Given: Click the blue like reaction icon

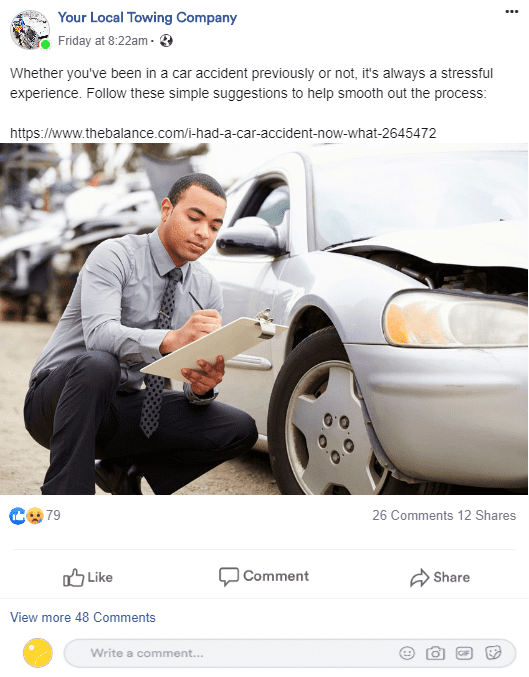Looking at the screenshot, I should (18, 516).
